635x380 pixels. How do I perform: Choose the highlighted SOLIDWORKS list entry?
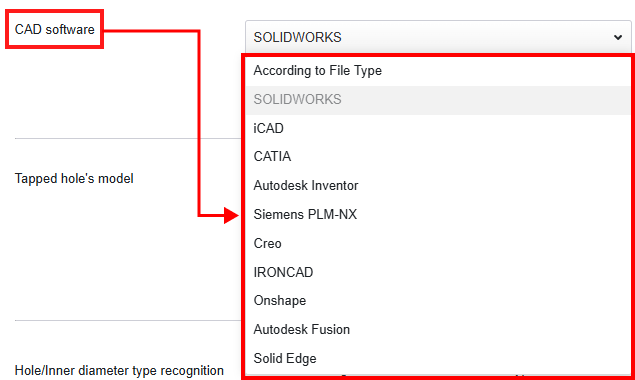(x=438, y=100)
